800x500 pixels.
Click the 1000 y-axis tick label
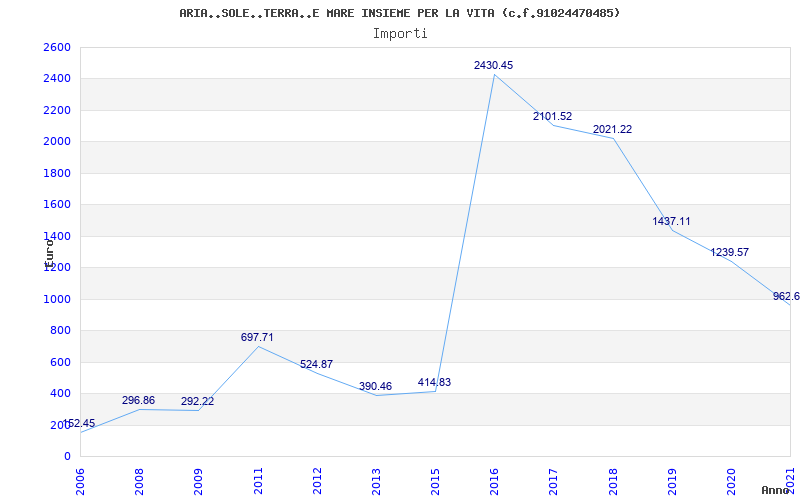click(56, 299)
